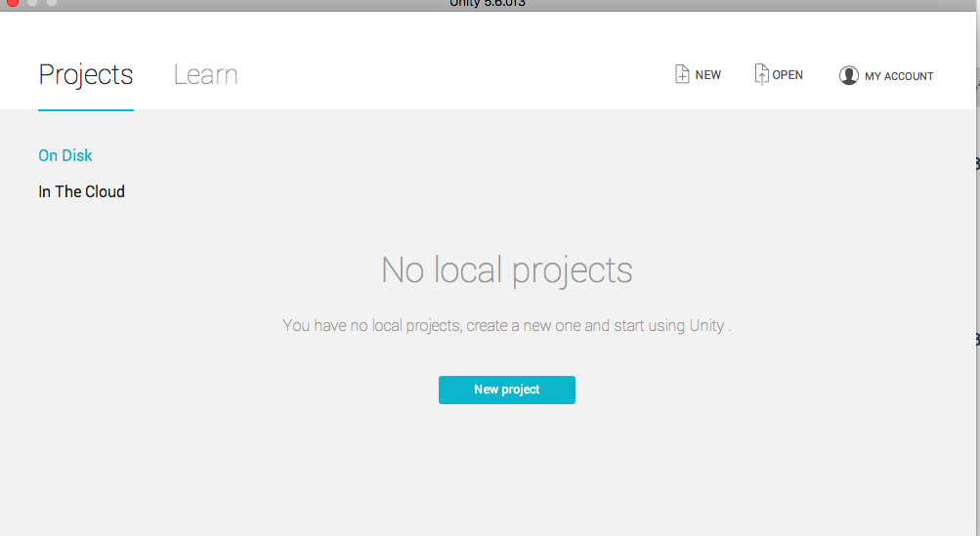Click the blue New project button
980x536 pixels.
coord(507,390)
